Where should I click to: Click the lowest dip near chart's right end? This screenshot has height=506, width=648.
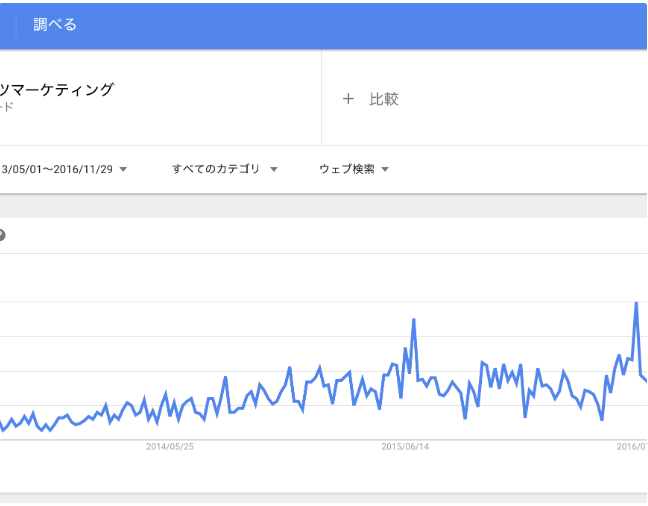pos(602,419)
